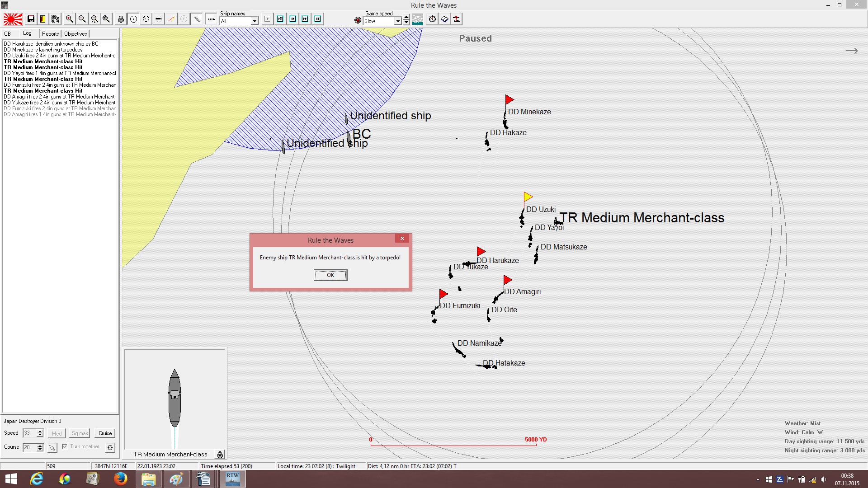Click the stopwatch icon in the toolbar

(432, 19)
